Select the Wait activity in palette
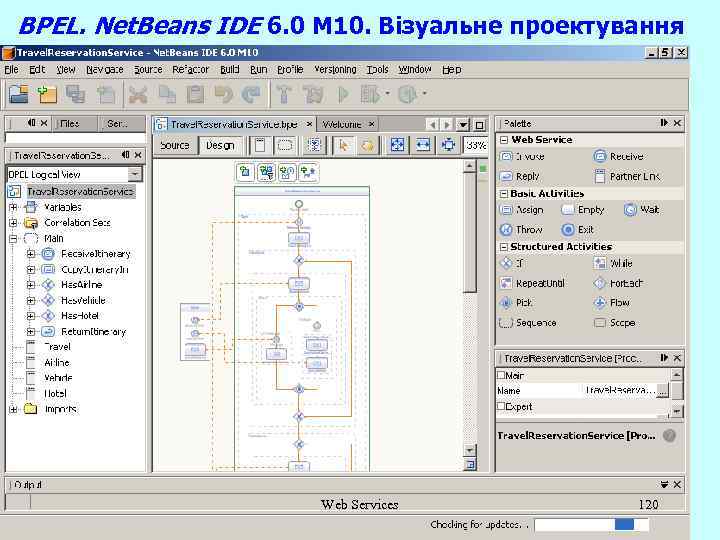The image size is (720, 540). coord(641,210)
